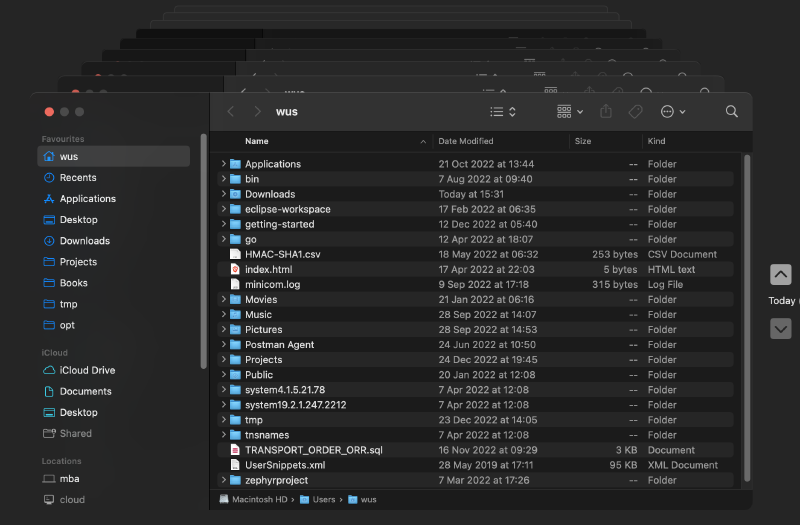Select Applications in Favourites sidebar
800x525 pixels.
point(87,199)
